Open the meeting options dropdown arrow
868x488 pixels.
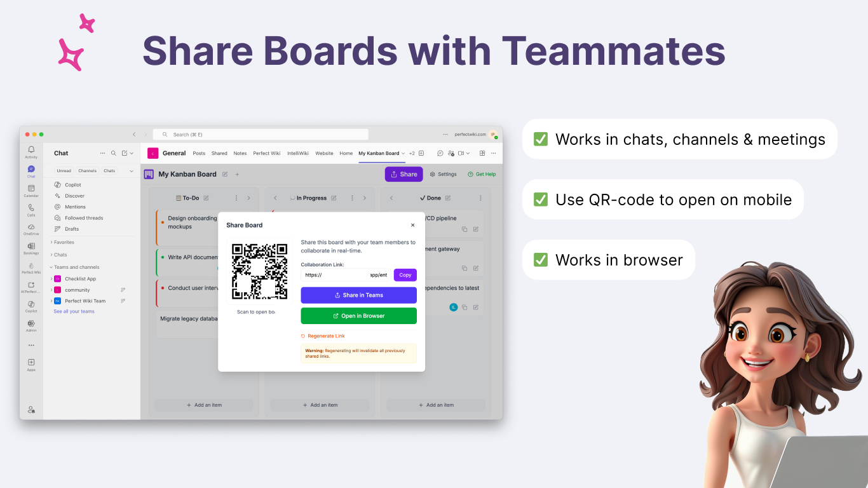468,153
